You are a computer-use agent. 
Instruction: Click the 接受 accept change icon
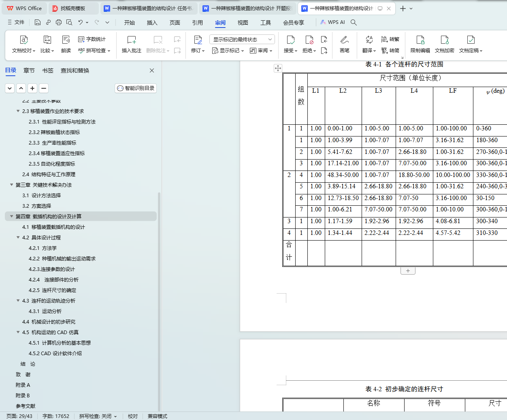(x=291, y=40)
